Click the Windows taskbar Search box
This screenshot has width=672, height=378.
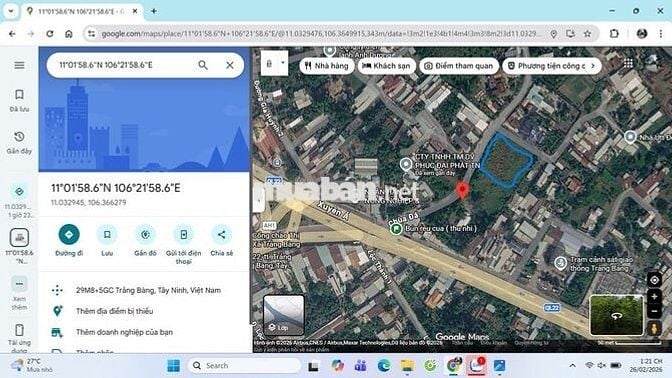point(244,366)
